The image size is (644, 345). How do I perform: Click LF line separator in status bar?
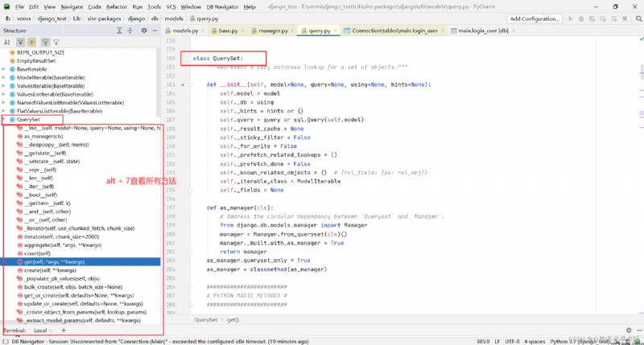pyautogui.click(x=497, y=341)
